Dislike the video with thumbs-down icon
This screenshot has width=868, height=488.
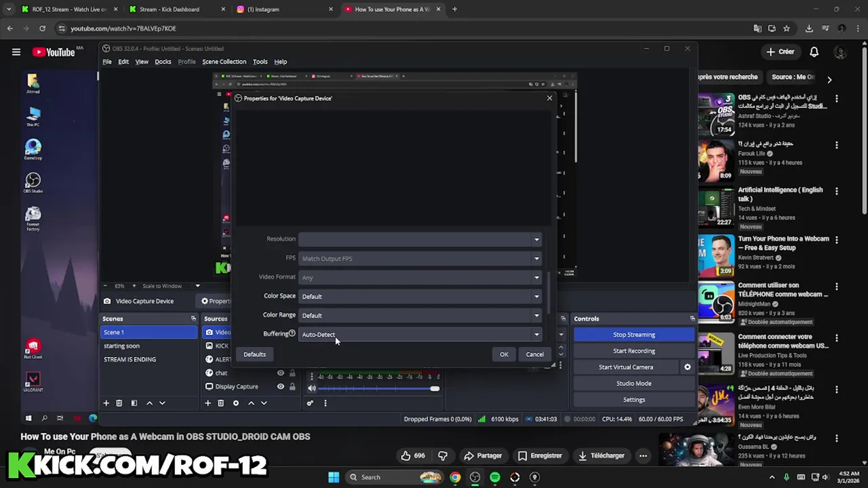(443, 455)
